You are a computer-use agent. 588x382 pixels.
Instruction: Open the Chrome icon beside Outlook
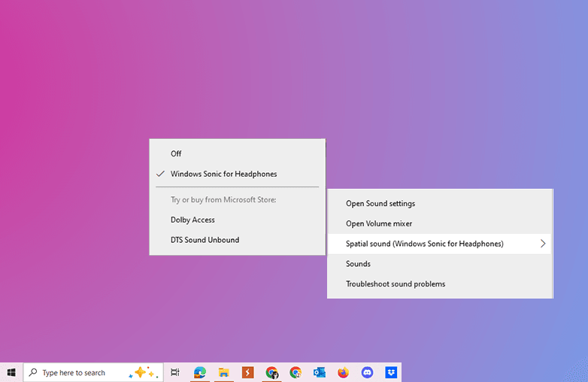[x=296, y=372]
